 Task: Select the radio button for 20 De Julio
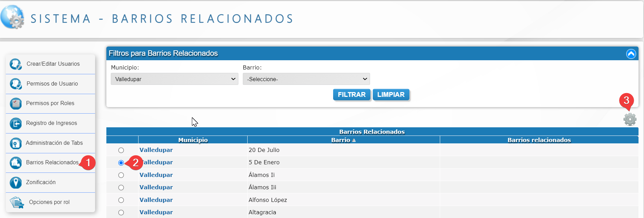pos(121,150)
